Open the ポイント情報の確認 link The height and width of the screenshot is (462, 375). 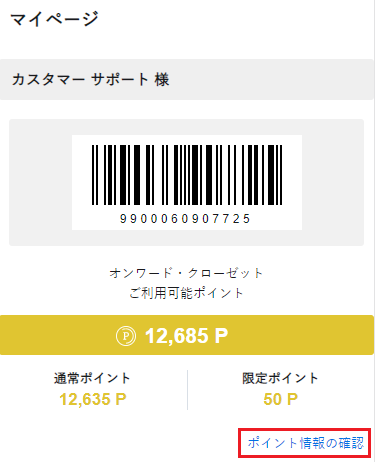pos(306,443)
